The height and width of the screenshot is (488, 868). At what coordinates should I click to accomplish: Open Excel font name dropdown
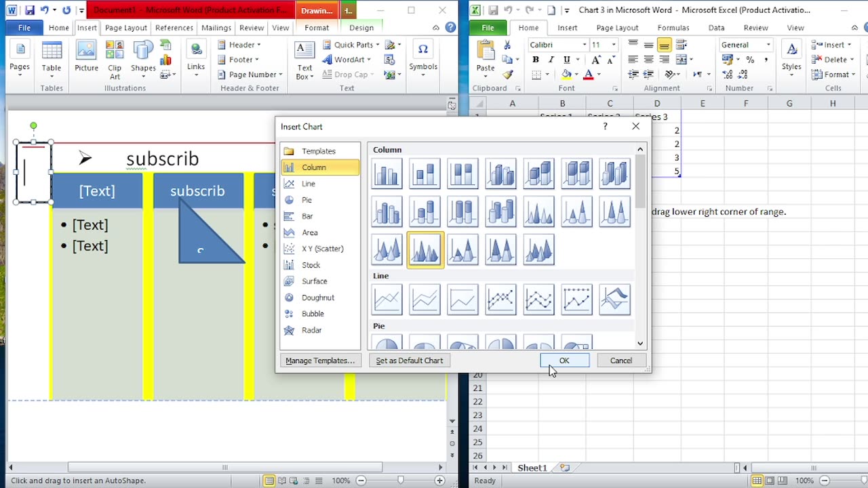click(x=585, y=45)
